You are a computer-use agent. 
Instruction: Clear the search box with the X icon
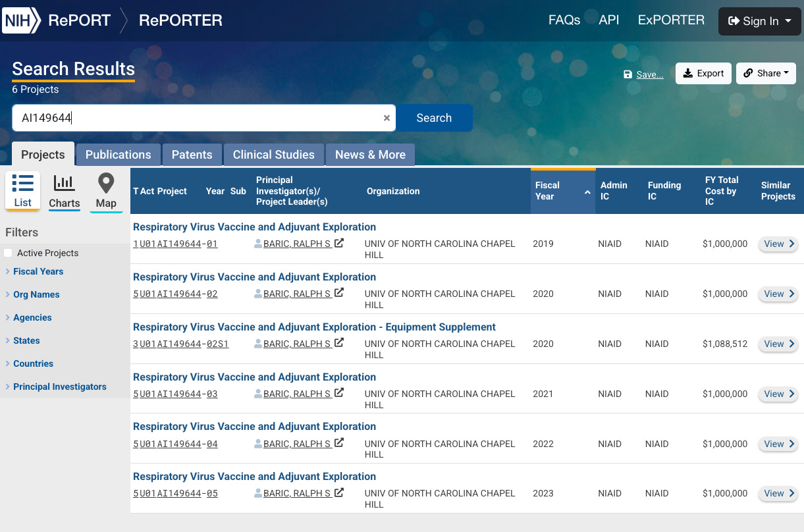pyautogui.click(x=387, y=119)
